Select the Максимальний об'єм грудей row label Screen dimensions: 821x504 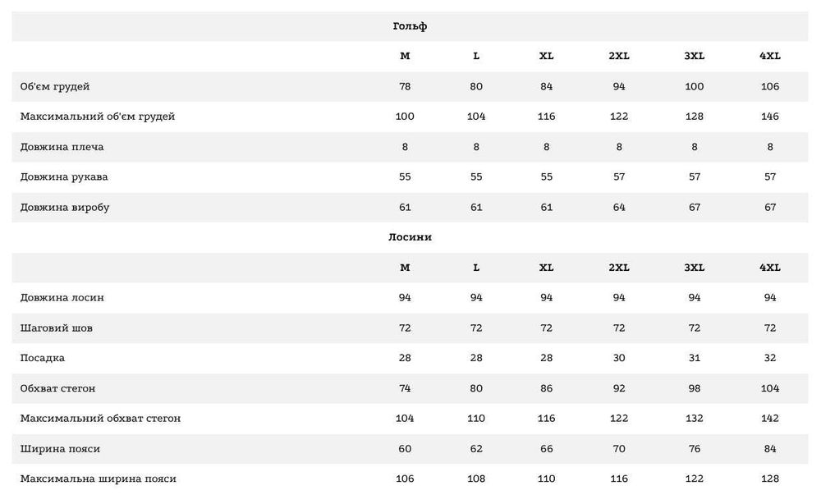tap(98, 117)
